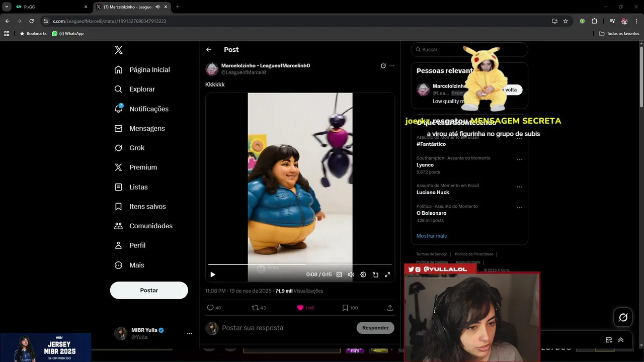Open Marcelolzinho's avatar on the post
The height and width of the screenshot is (362, 644).
pos(212,69)
